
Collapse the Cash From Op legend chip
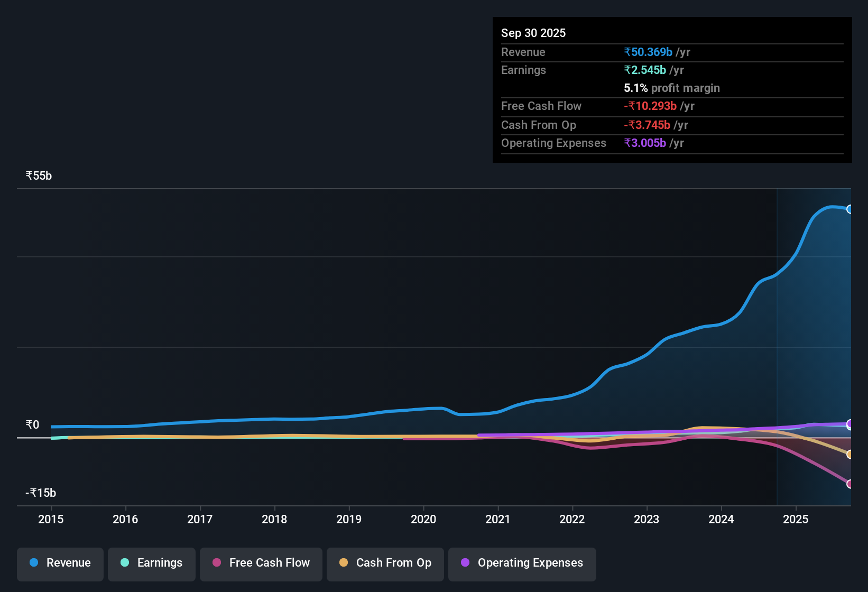[x=385, y=563]
